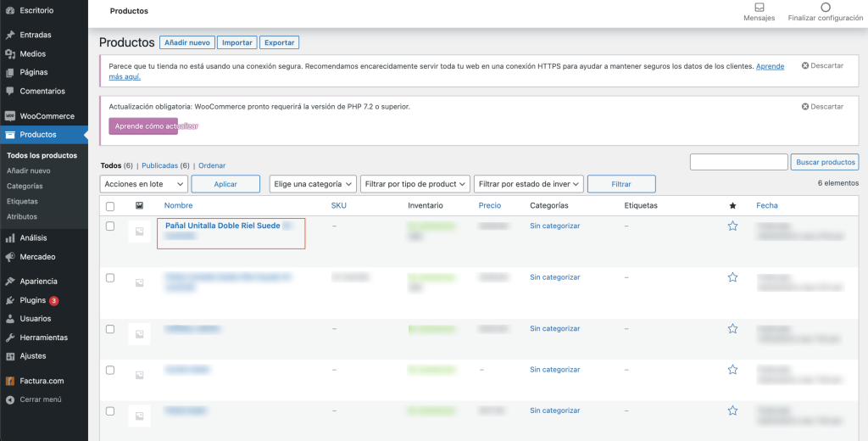Open the Etiquetas submenu item
Viewport: 868px width, 441px height.
click(22, 202)
